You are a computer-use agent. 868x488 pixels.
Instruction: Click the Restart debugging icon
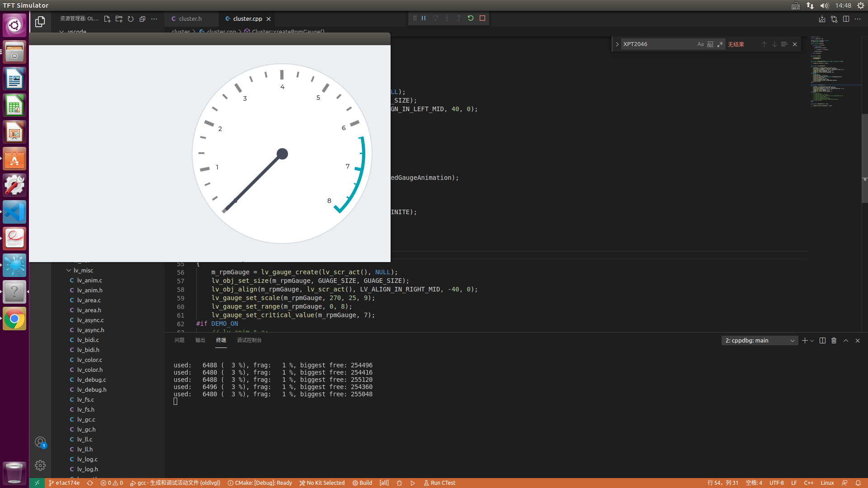[471, 18]
